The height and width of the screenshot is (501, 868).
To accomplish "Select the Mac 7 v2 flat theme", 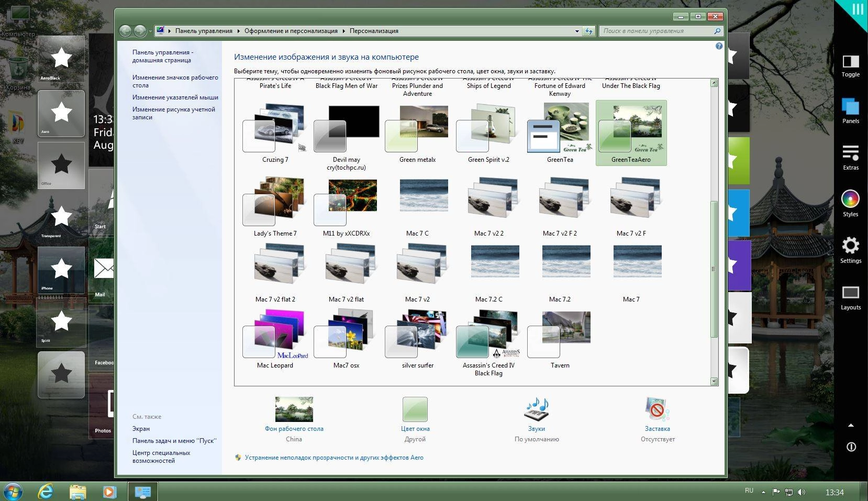I will [x=346, y=273].
